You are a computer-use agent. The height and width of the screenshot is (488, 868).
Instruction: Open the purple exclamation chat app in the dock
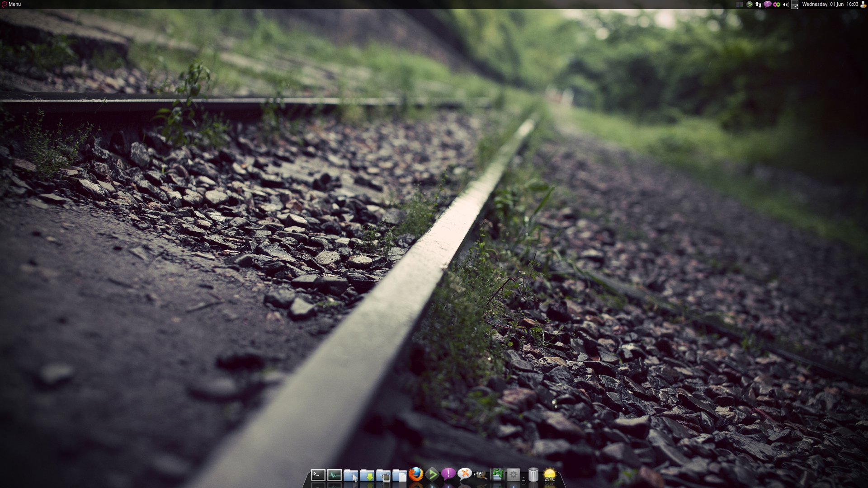click(x=448, y=474)
